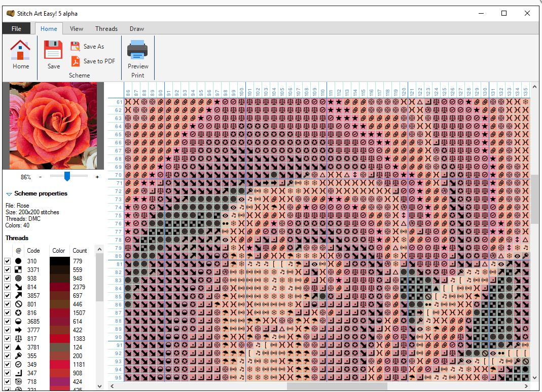
Task: Click the Home house icon in ribbon
Action: pyautogui.click(x=20, y=50)
